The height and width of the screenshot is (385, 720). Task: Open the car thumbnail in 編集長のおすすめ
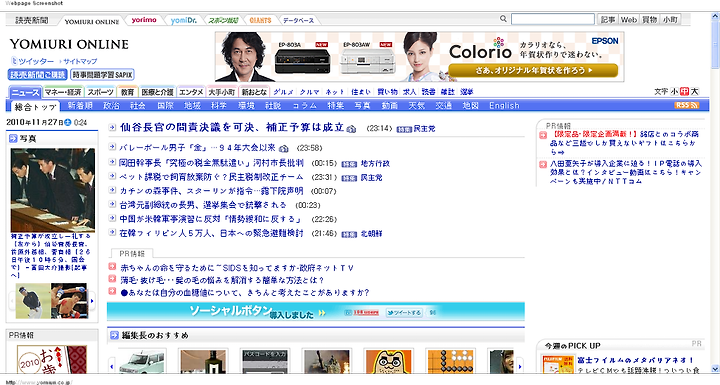142,362
